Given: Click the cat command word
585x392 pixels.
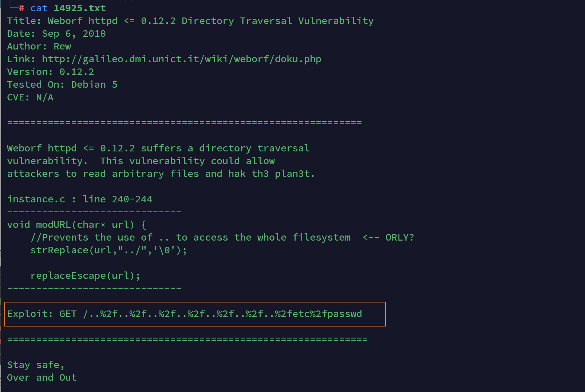Looking at the screenshot, I should click(x=39, y=8).
